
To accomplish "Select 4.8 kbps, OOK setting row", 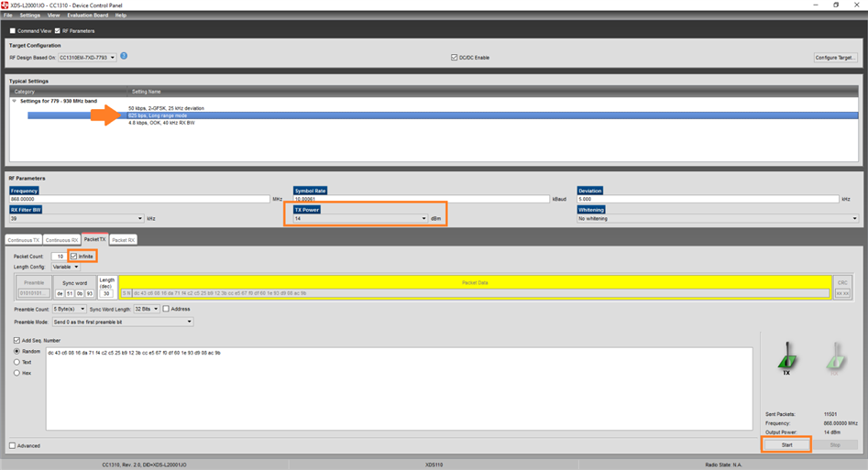I will point(161,123).
